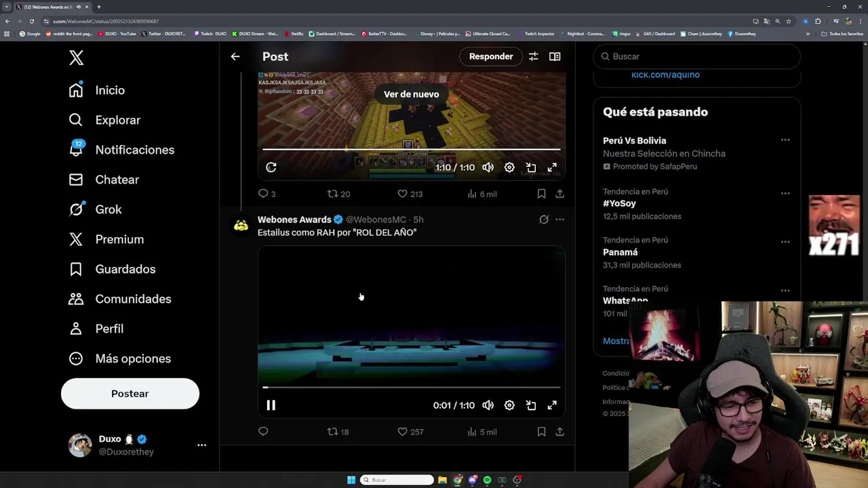Image resolution: width=868 pixels, height=488 pixels.
Task: Click Grok explain icon on Estailus tweet
Action: (544, 220)
